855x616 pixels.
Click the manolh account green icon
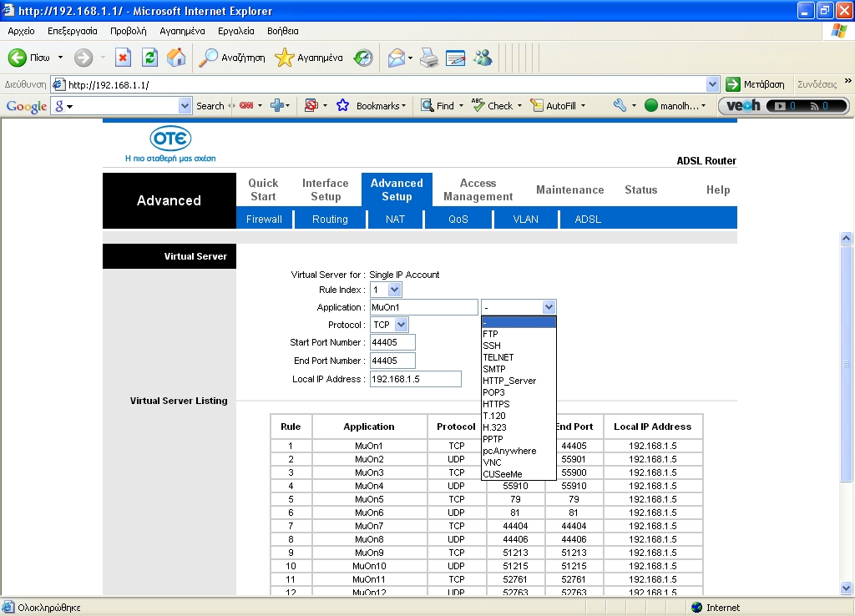(651, 106)
